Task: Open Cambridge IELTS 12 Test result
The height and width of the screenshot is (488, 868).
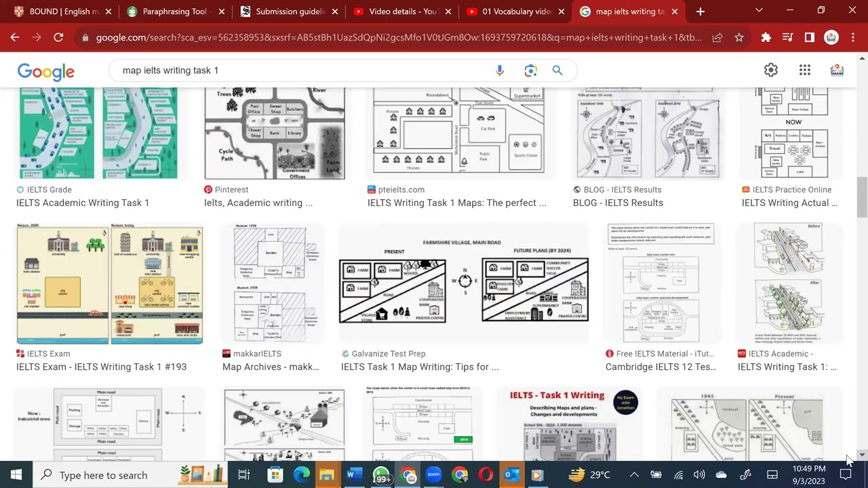Action: tap(661, 367)
